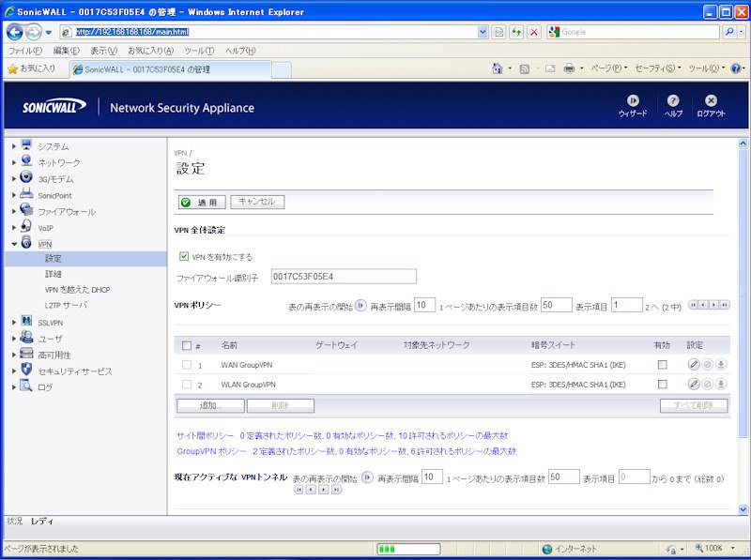Click the すべて削除 button
Viewport: 751px width, 560px height.
tap(694, 405)
